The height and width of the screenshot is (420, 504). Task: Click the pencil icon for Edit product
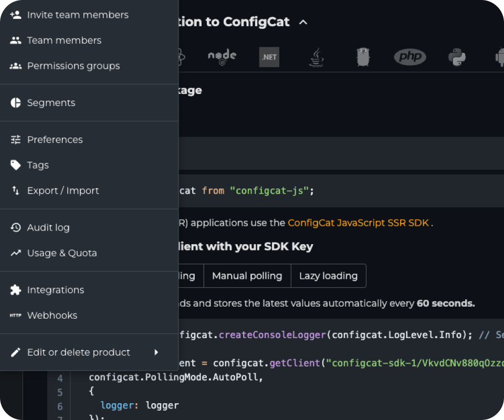tap(15, 352)
